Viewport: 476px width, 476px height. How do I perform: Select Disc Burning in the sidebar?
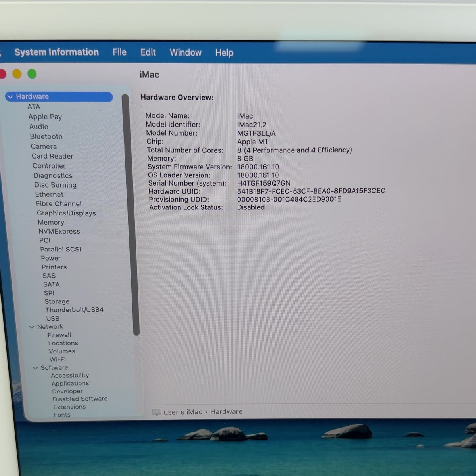[x=55, y=185]
